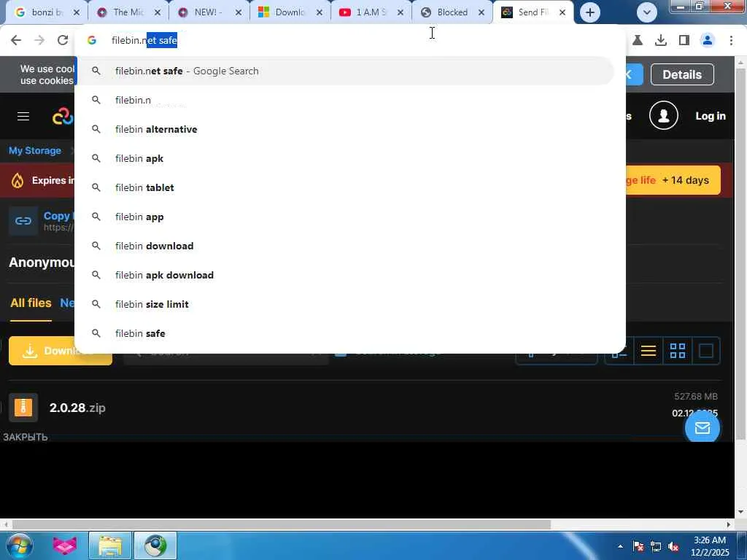Close the YouTube '1 A.M' tab

click(x=400, y=13)
